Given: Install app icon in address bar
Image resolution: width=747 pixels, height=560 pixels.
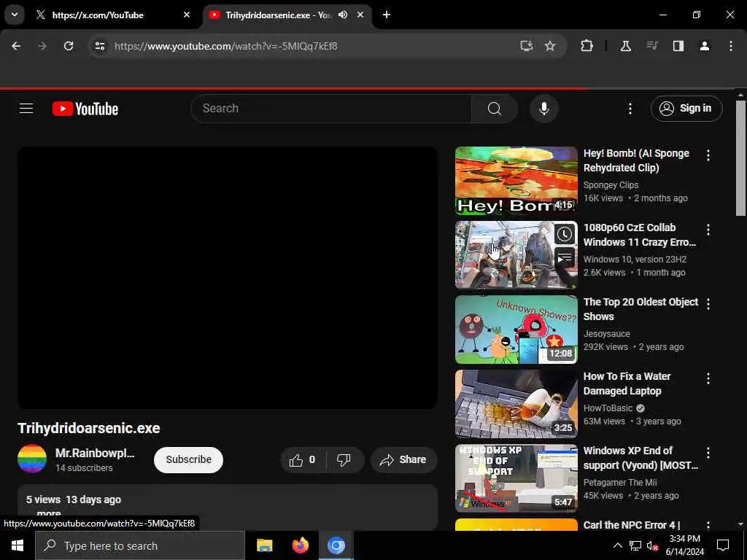Looking at the screenshot, I should [526, 46].
